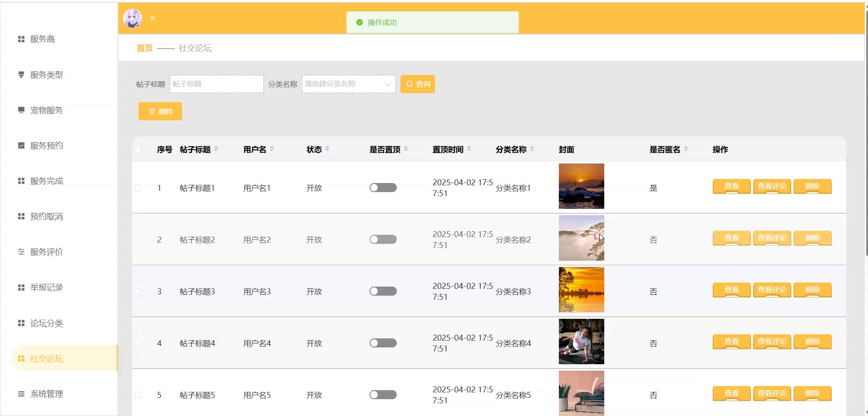Open the 论坛分类 menu item

tap(46, 323)
